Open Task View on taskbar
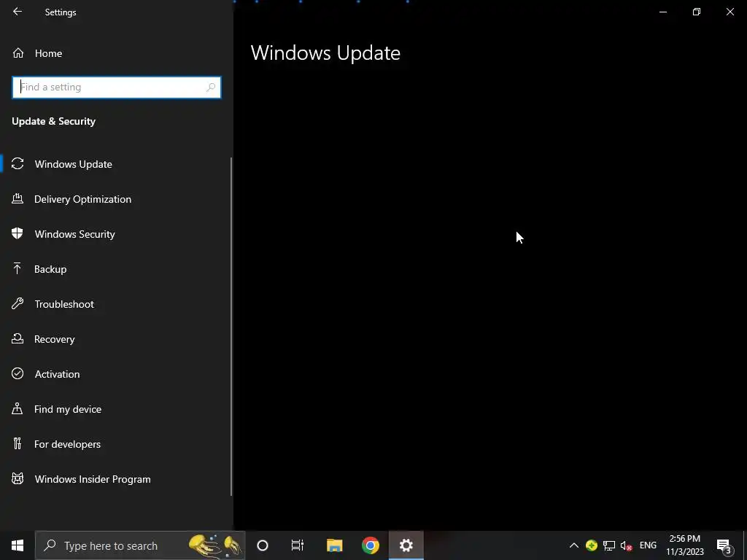The height and width of the screenshot is (560, 747). (x=298, y=545)
